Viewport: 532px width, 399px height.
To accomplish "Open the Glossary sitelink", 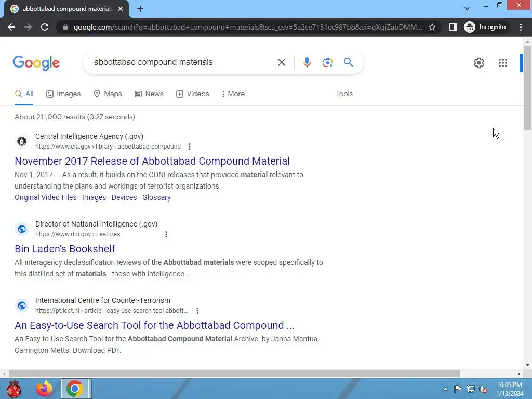I will [x=156, y=197].
